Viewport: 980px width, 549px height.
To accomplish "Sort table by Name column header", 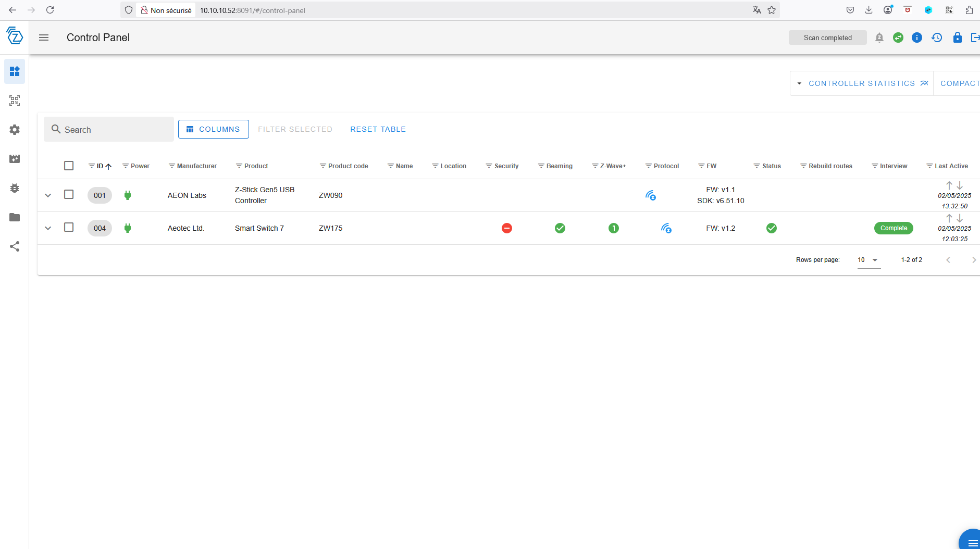I will (x=404, y=166).
